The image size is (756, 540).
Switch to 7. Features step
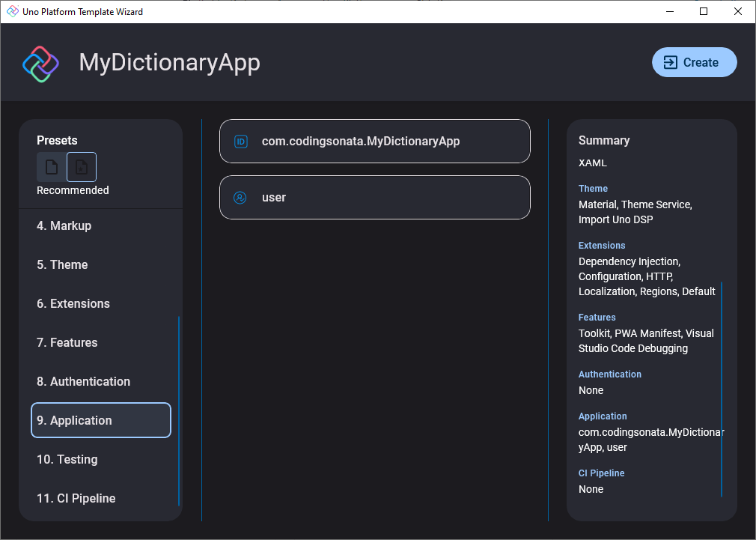click(101, 342)
